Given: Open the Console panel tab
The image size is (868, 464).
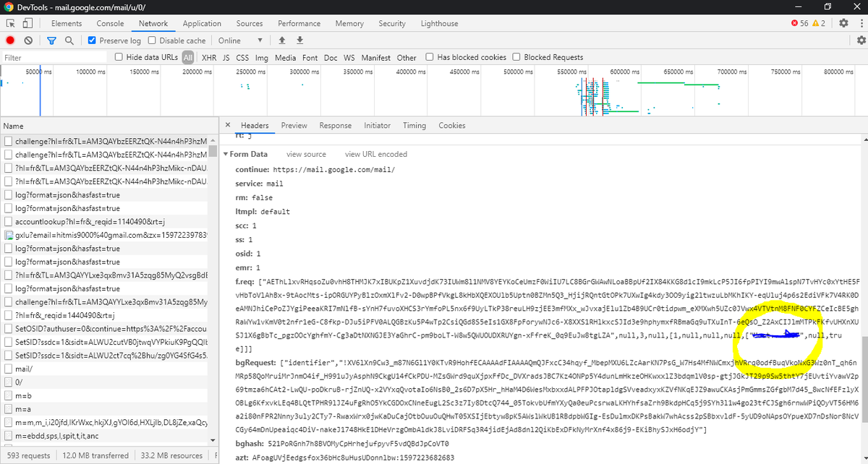Looking at the screenshot, I should coord(110,23).
